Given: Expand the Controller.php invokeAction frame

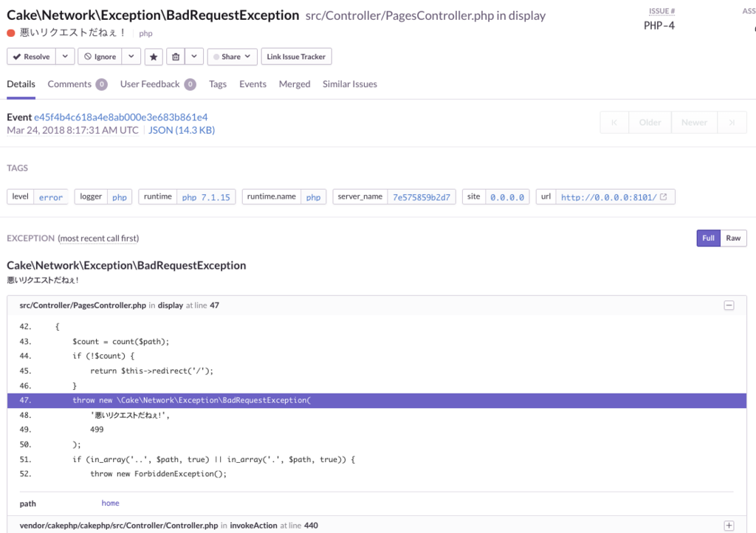Looking at the screenshot, I should click(729, 526).
